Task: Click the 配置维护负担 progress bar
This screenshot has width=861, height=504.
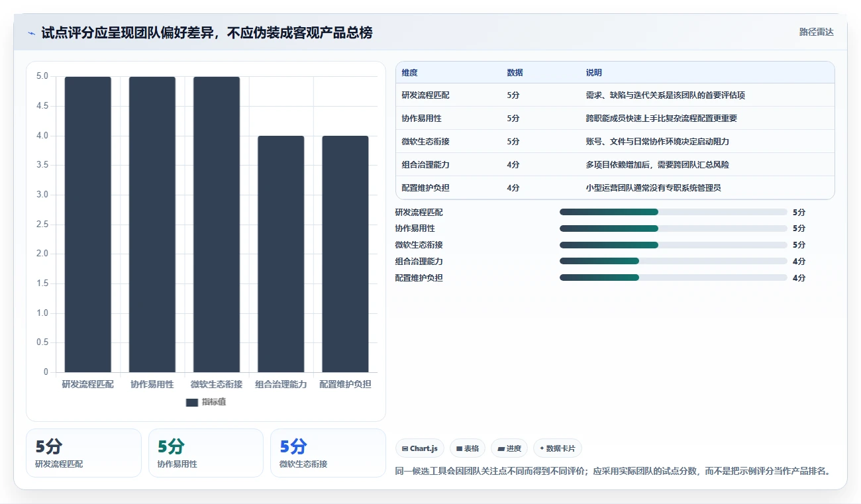Action: tap(674, 278)
